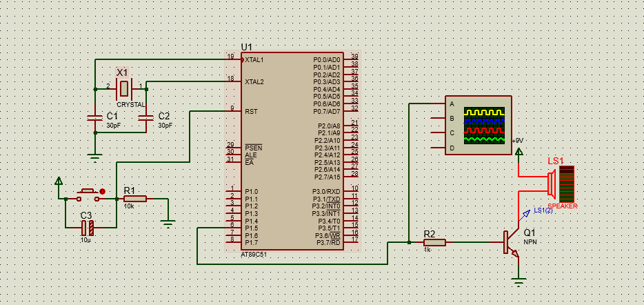Image resolution: width=644 pixels, height=305 pixels.
Task: Click the P3.7/RD pin label
Action: [328, 243]
